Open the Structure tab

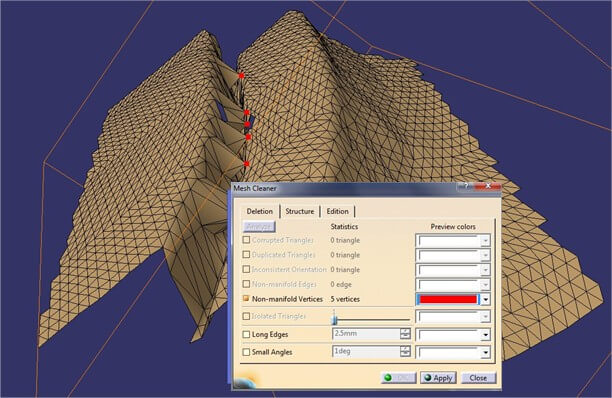[x=299, y=211]
